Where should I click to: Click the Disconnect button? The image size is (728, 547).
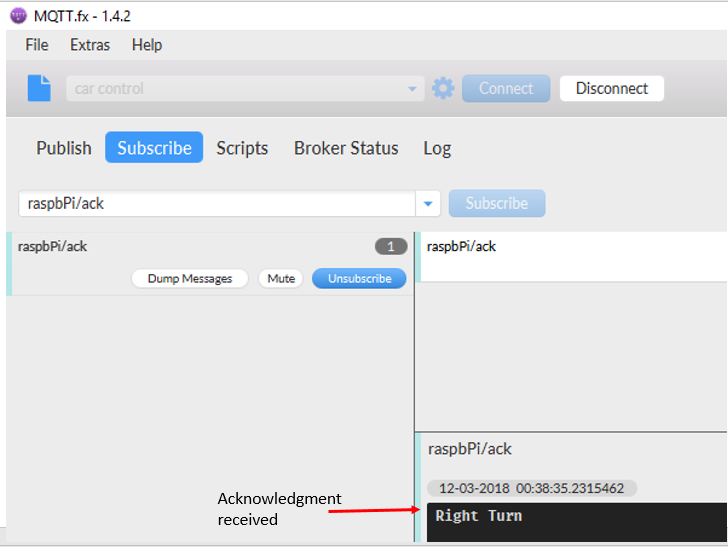(x=612, y=88)
